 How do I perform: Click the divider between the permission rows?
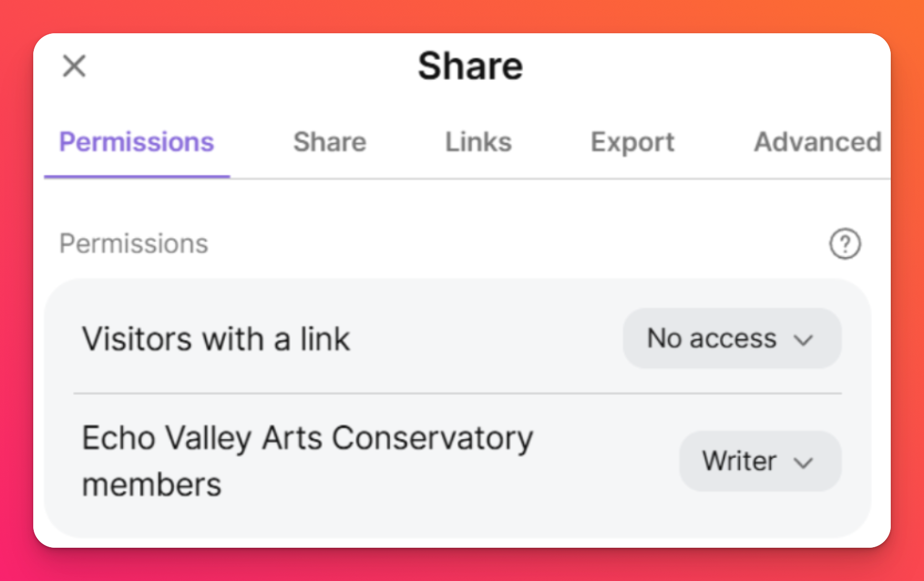click(x=458, y=394)
